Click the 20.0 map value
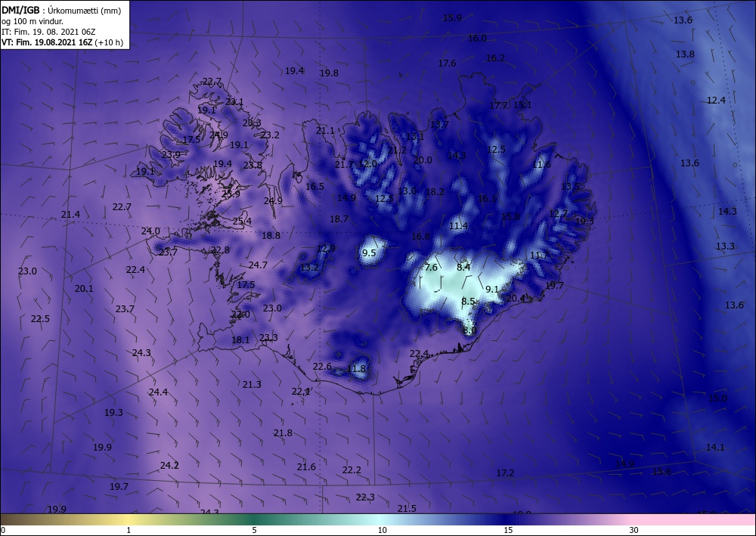The height and width of the screenshot is (536, 756). coord(423,160)
